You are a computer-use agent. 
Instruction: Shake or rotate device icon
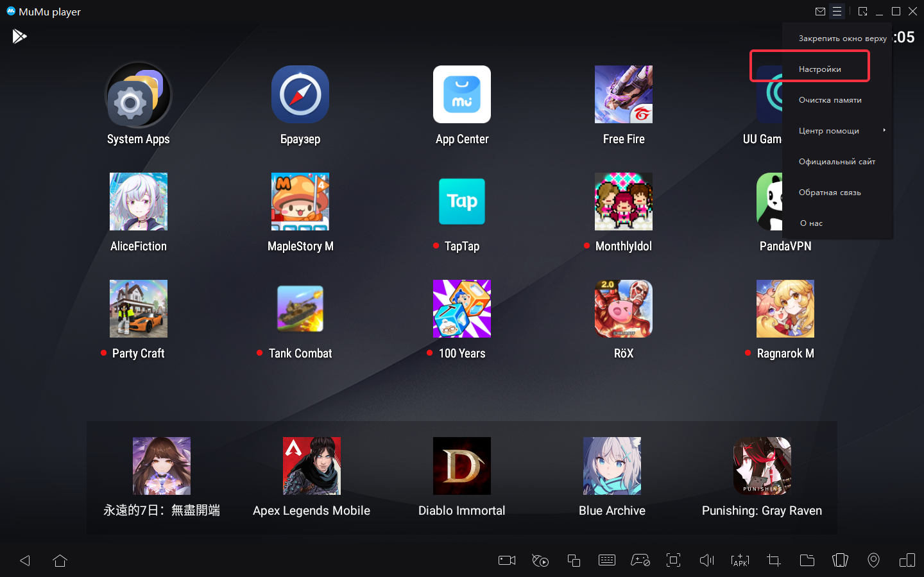pyautogui.click(x=841, y=560)
